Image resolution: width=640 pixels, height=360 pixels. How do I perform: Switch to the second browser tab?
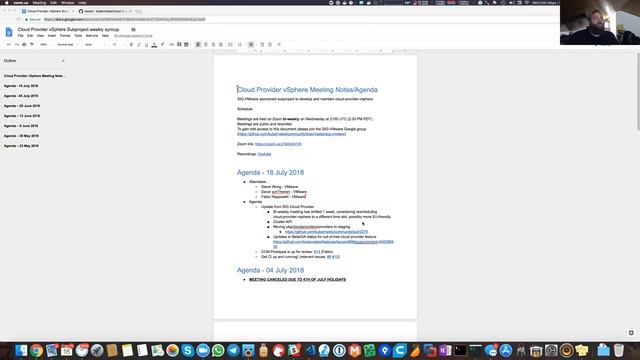104,11
